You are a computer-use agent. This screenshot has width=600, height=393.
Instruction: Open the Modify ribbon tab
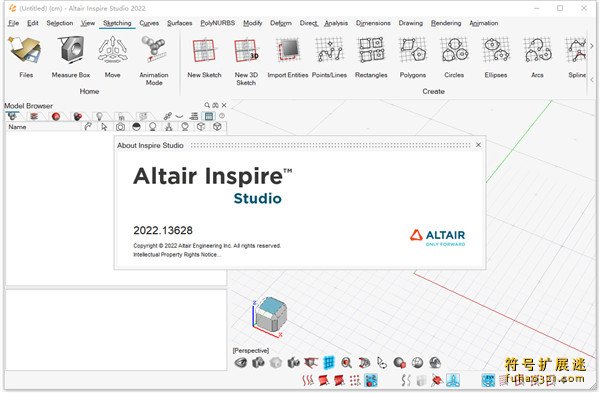[x=253, y=23]
